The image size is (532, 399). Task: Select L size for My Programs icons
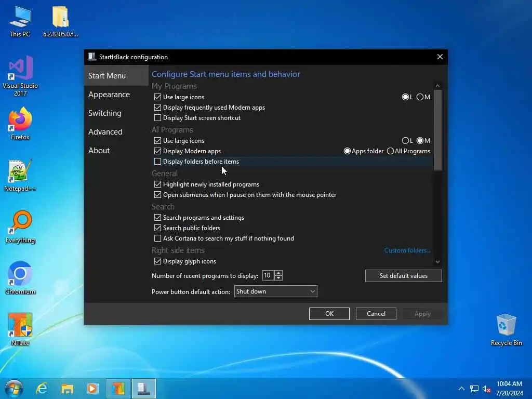[x=405, y=97]
